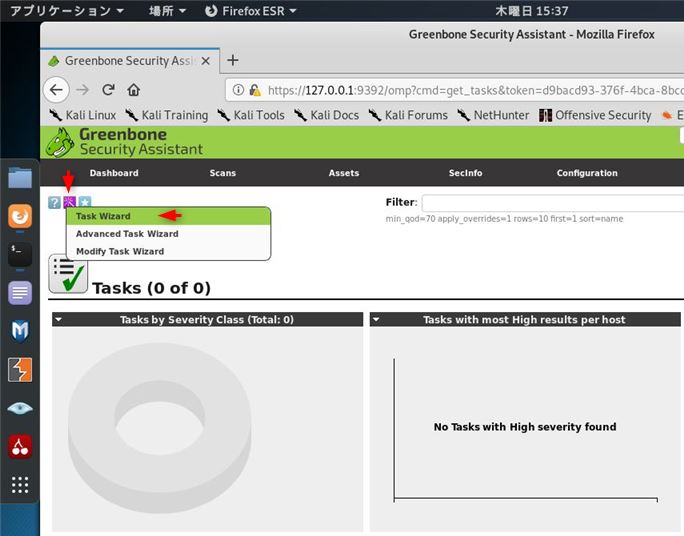The image size is (684, 536).
Task: Open the 場所 places menu
Action: 167,11
